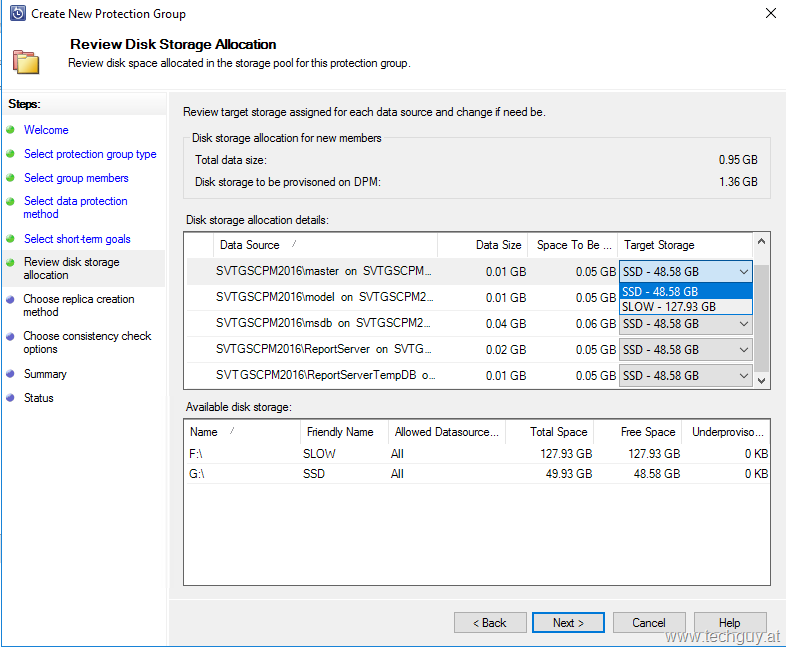The height and width of the screenshot is (647, 786).
Task: Select the Summary step
Action: 45,374
